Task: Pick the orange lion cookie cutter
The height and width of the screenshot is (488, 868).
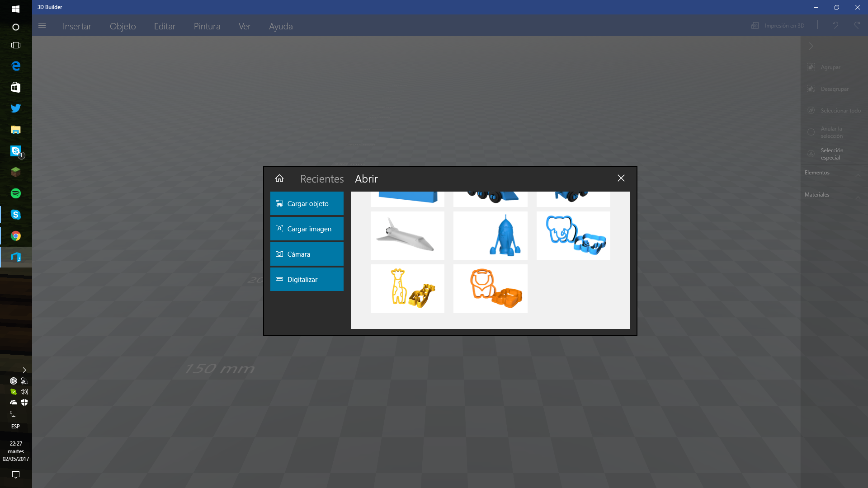Action: pyautogui.click(x=491, y=289)
